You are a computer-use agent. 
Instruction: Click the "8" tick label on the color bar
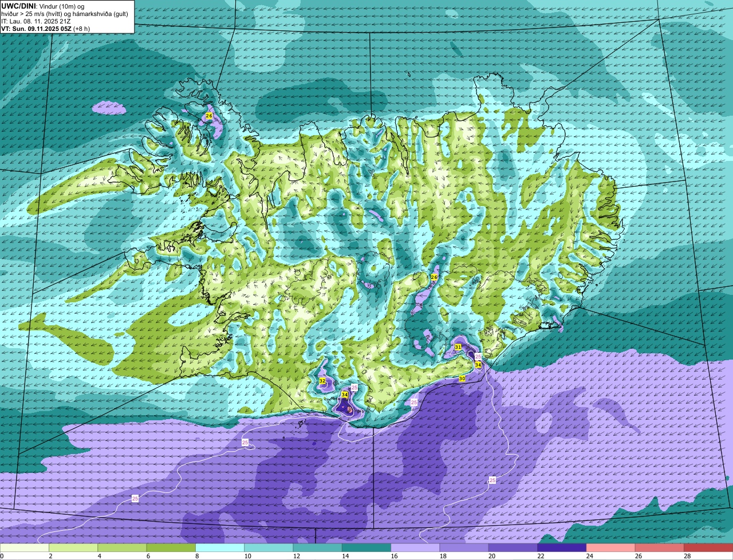(x=197, y=556)
